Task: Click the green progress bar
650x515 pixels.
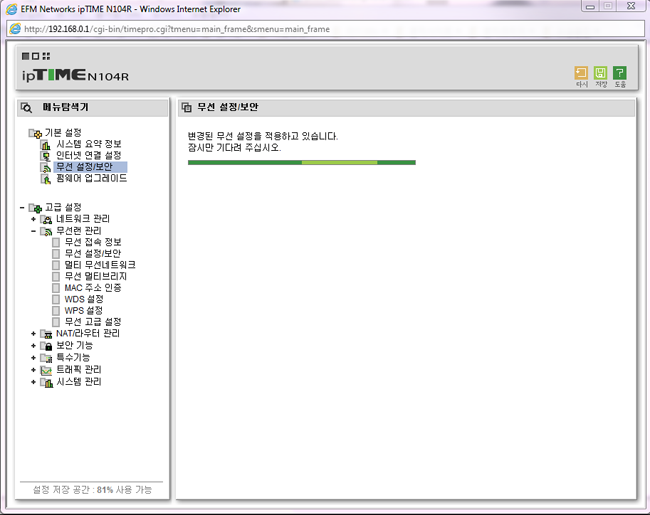Action: point(302,163)
